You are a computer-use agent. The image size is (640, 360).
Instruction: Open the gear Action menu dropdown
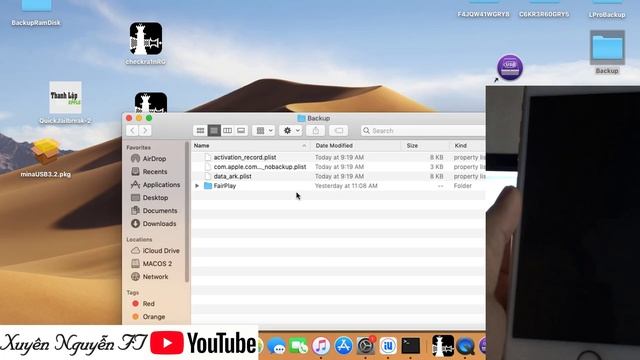pos(291,131)
